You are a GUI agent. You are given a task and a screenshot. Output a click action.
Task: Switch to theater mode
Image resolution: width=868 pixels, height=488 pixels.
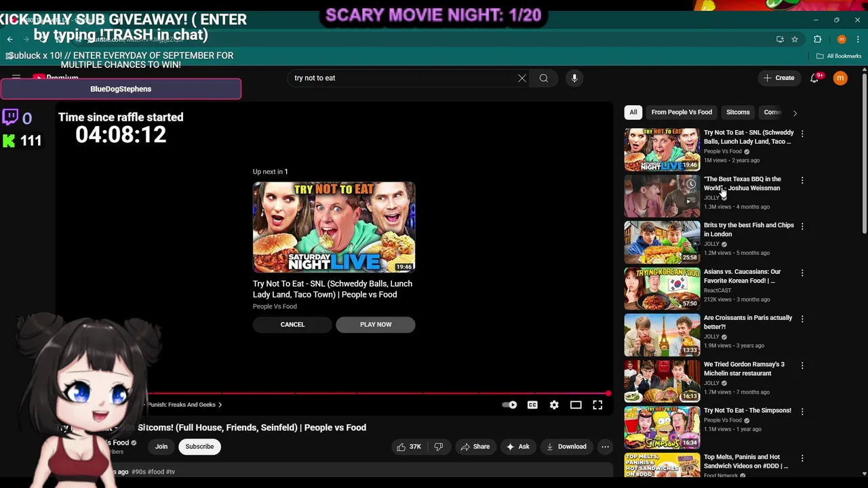(x=576, y=405)
